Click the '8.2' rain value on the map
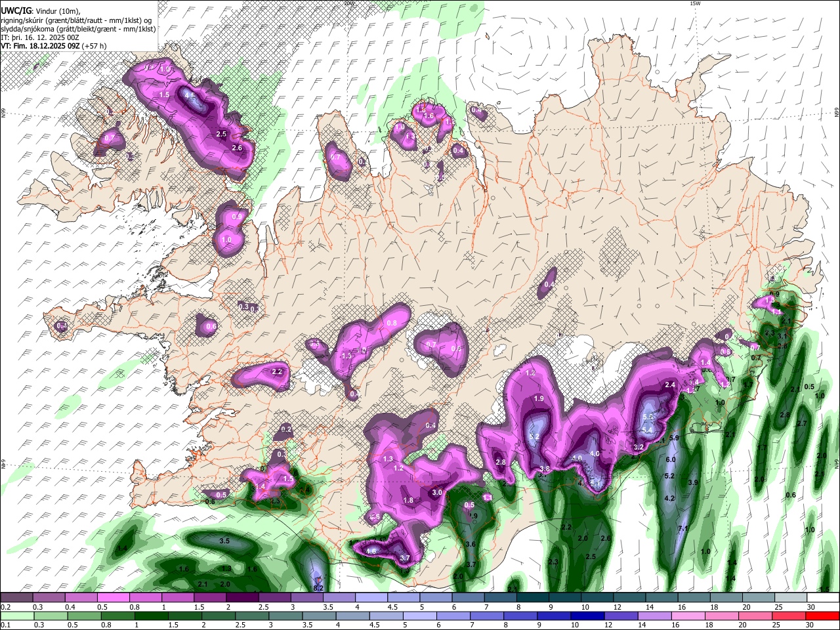Screen dimensions: 840x630 point(318,587)
